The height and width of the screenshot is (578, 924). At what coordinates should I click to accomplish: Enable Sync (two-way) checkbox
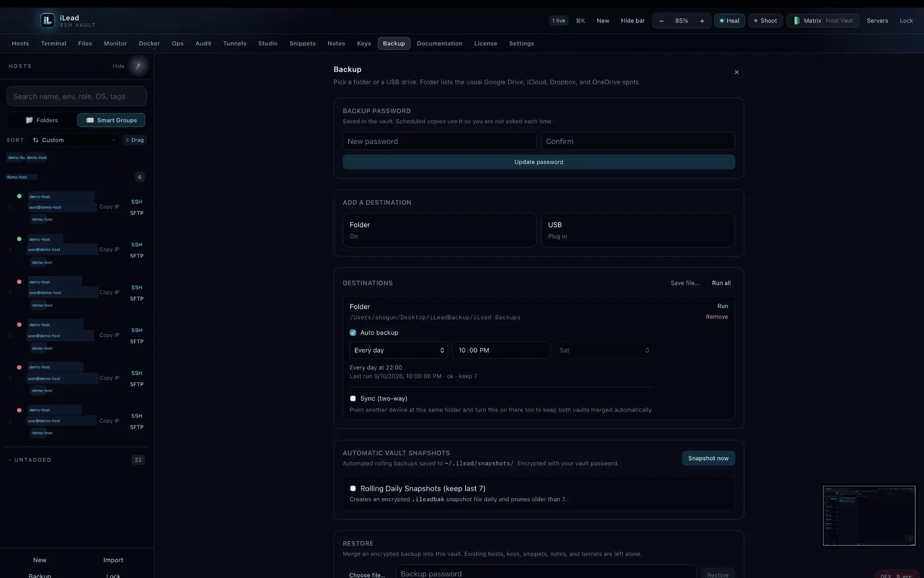click(353, 399)
